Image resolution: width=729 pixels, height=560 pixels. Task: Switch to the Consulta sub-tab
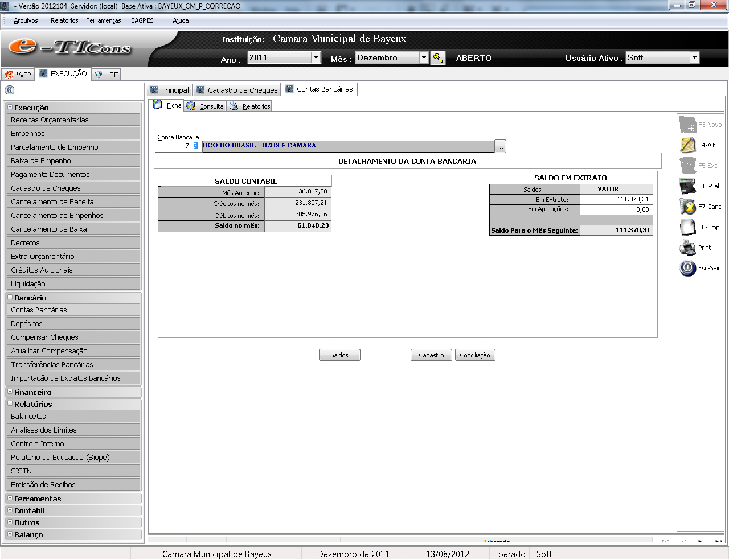[x=205, y=106]
